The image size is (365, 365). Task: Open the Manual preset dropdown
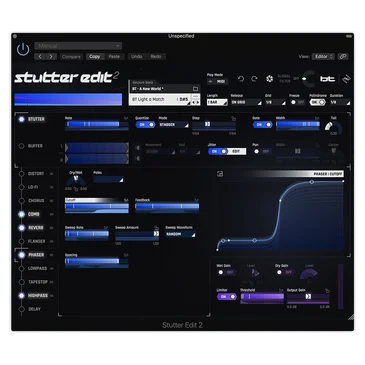tap(78, 46)
